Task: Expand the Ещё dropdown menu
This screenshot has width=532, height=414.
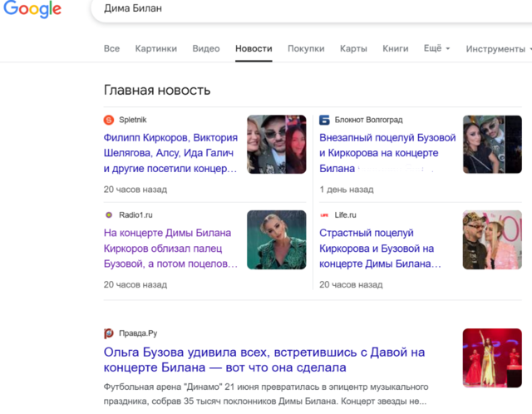Action: coord(436,48)
